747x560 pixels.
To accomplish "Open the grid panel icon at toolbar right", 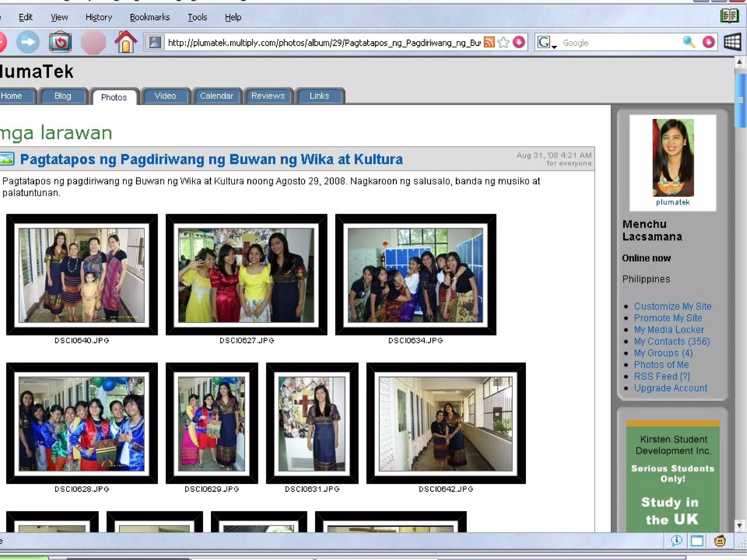I will [x=732, y=42].
